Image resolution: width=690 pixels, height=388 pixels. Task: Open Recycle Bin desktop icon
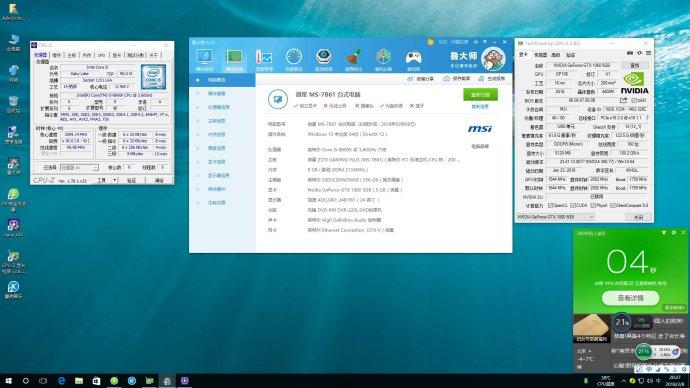click(x=13, y=105)
